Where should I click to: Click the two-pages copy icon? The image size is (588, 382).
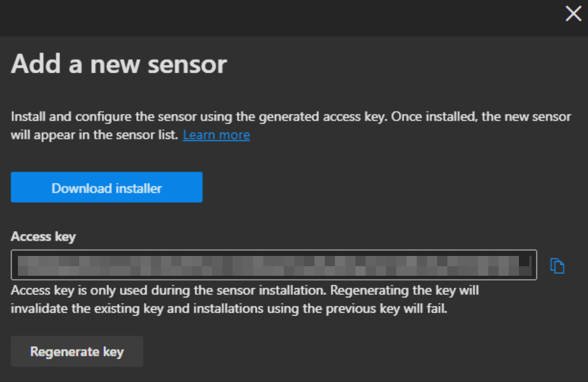pos(557,266)
